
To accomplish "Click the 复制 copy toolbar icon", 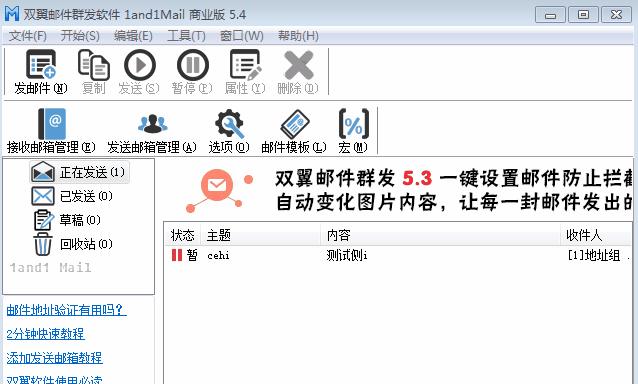I will coord(94,65).
